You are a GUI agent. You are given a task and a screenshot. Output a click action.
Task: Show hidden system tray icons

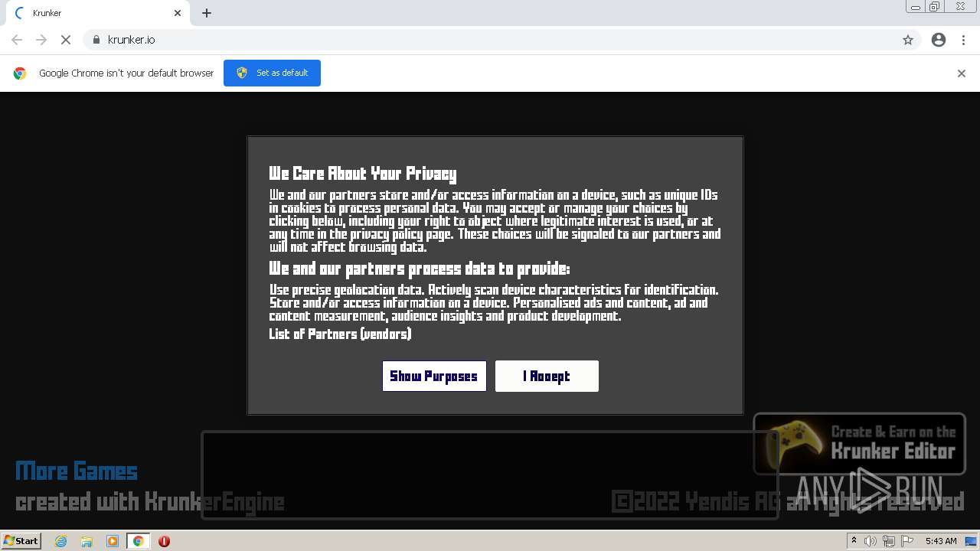pos(854,541)
